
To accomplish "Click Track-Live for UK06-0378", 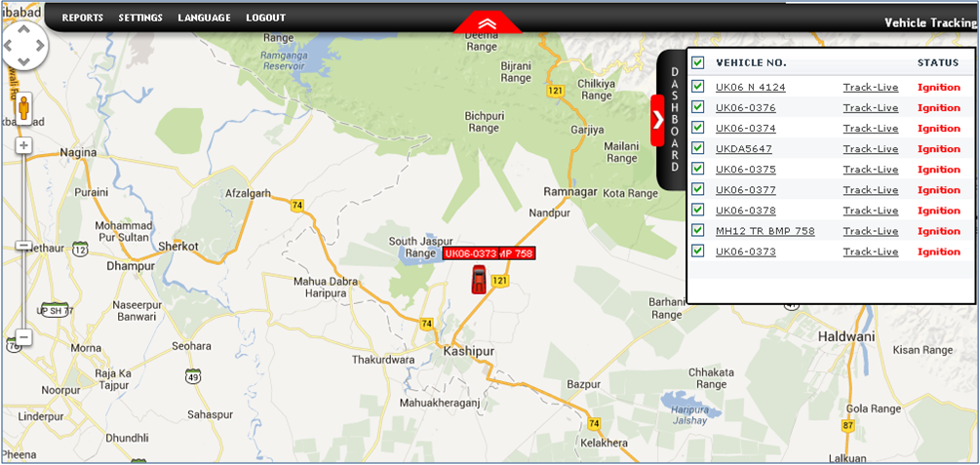I will [871, 211].
